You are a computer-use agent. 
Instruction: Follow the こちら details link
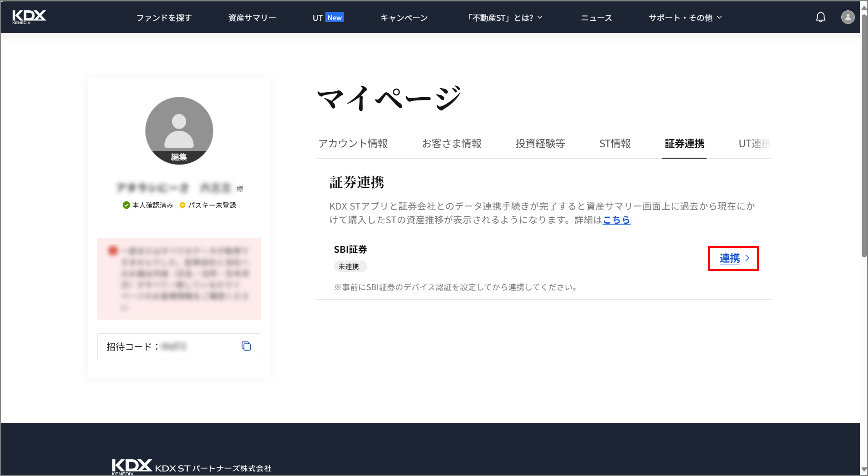click(616, 220)
